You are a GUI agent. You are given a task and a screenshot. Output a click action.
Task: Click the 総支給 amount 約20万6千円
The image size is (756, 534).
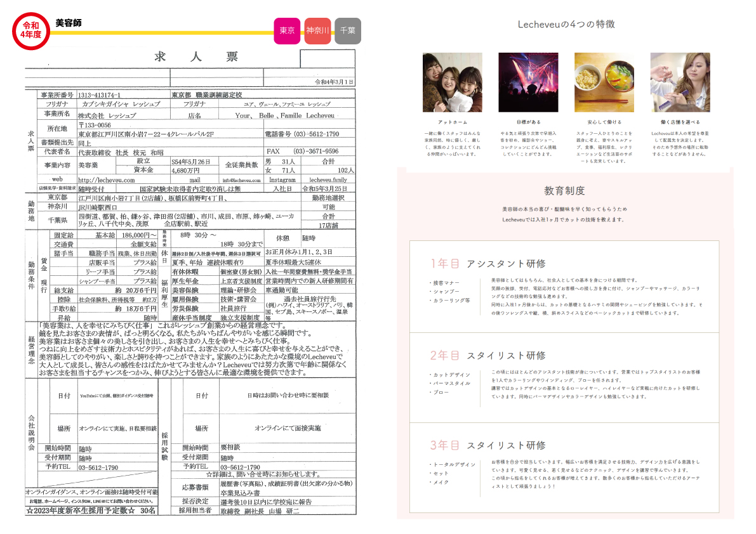click(x=136, y=290)
